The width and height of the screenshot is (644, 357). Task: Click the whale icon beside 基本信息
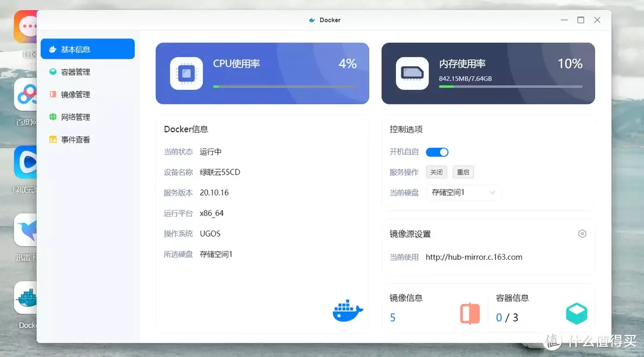[x=52, y=49]
